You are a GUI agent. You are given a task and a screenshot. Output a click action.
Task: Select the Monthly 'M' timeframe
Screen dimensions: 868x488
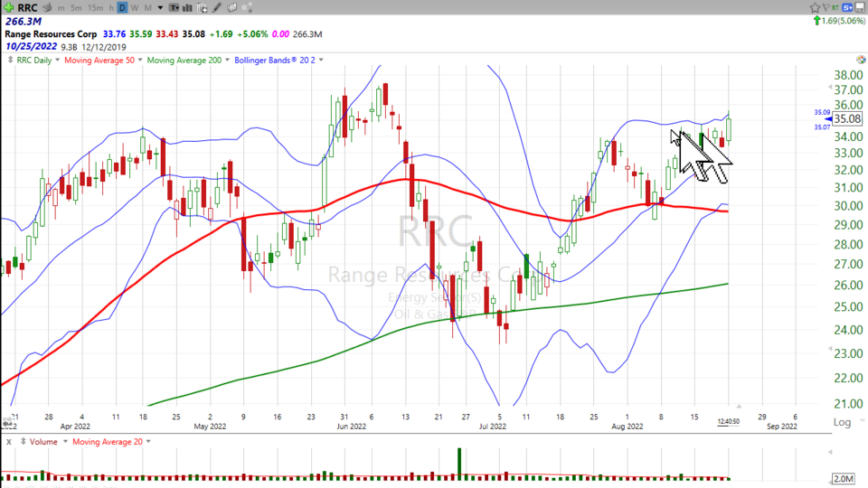coord(147,8)
